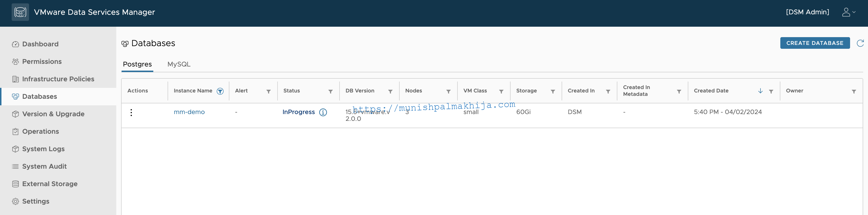Filter the DB Version column

coord(390,91)
